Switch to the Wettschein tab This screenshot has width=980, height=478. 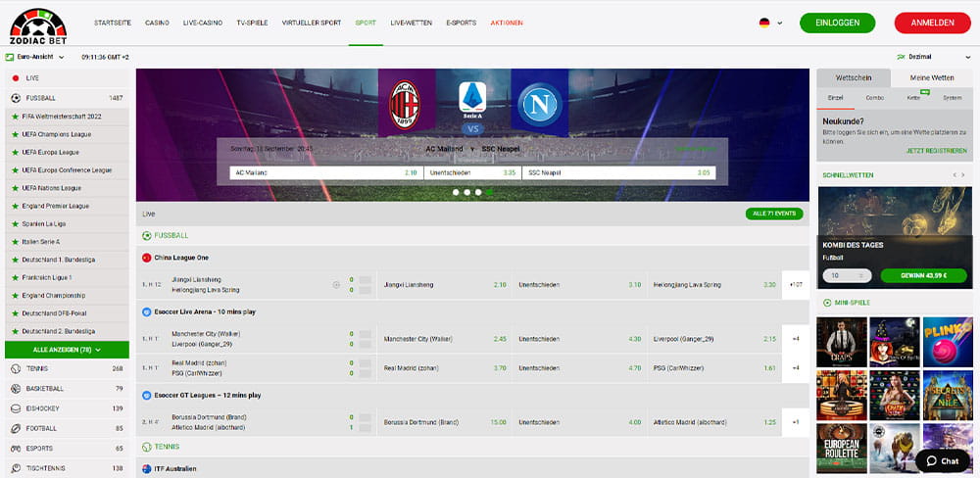click(x=854, y=78)
